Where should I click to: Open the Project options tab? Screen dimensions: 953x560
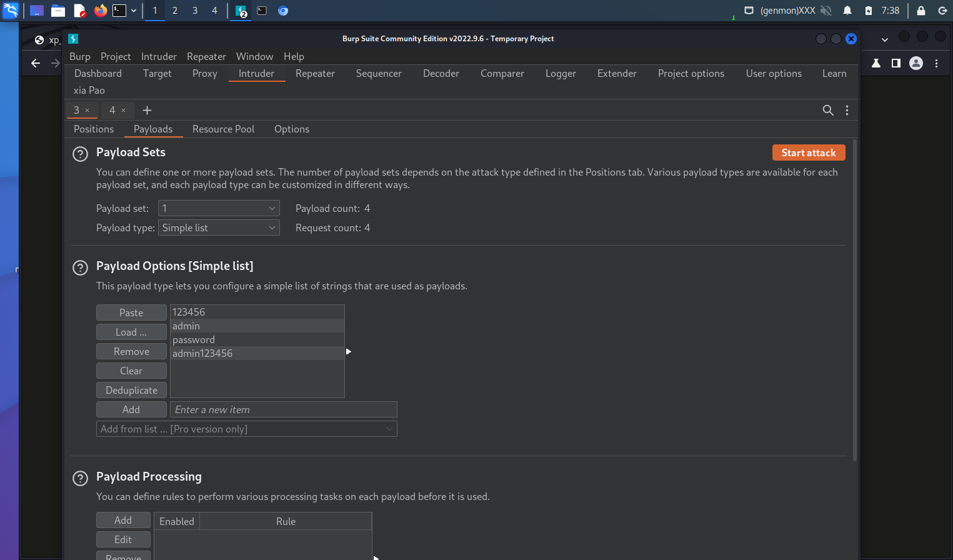point(691,73)
